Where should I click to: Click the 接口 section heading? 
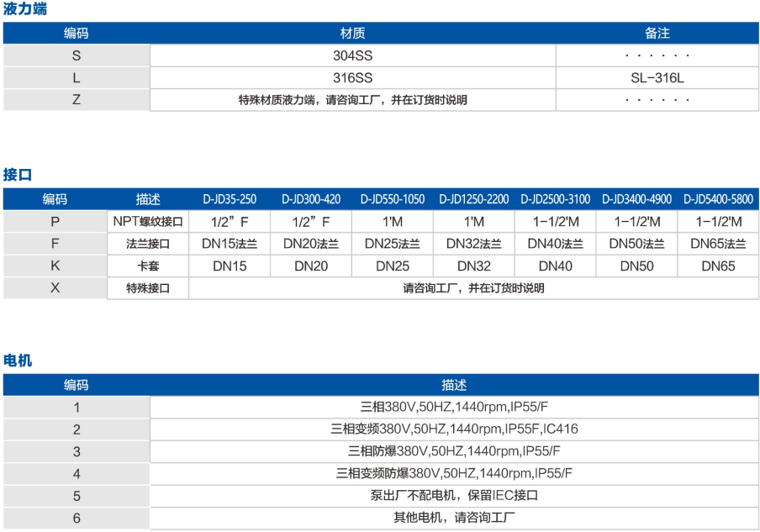(x=18, y=176)
